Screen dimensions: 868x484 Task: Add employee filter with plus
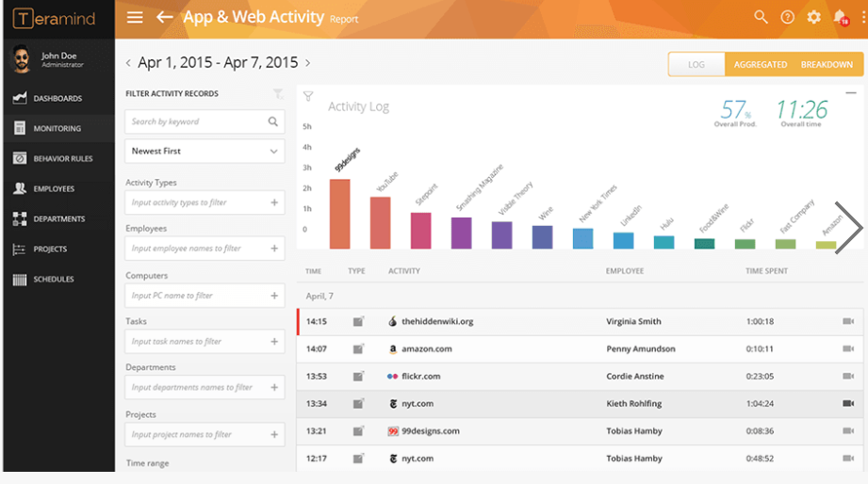tap(274, 249)
